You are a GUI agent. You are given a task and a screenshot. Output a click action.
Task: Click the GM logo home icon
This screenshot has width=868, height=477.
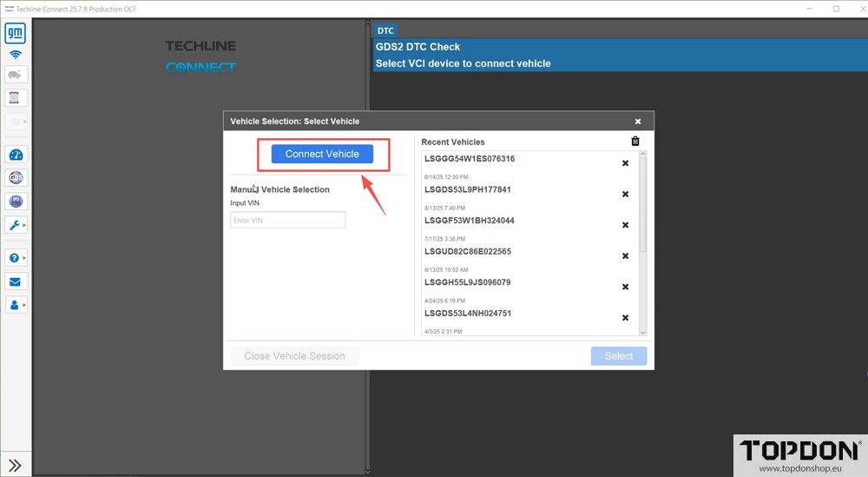click(x=16, y=34)
